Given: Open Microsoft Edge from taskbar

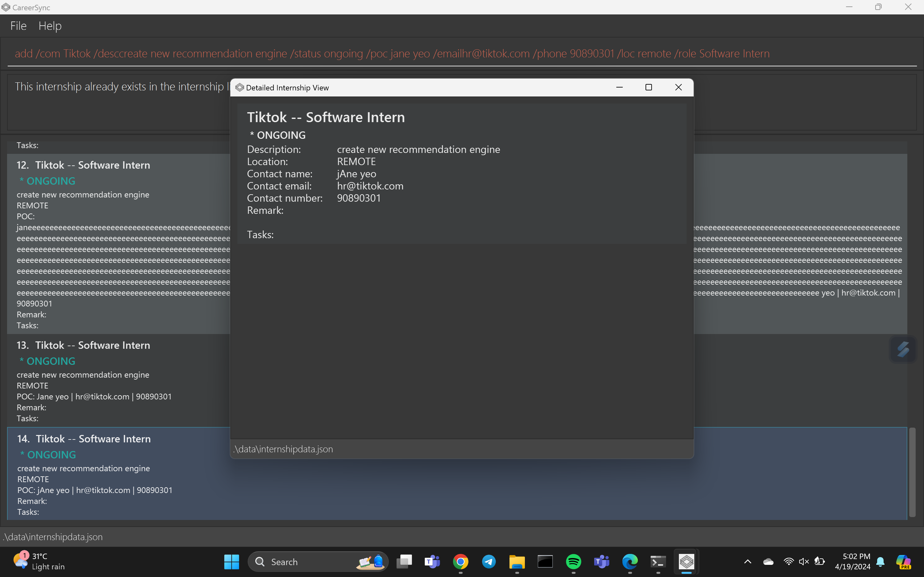Looking at the screenshot, I should click(630, 562).
